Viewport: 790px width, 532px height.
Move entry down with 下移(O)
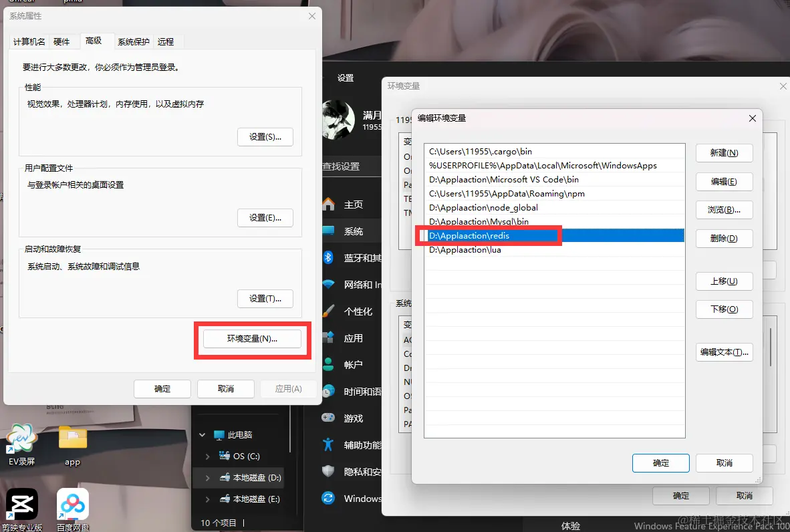tap(724, 309)
